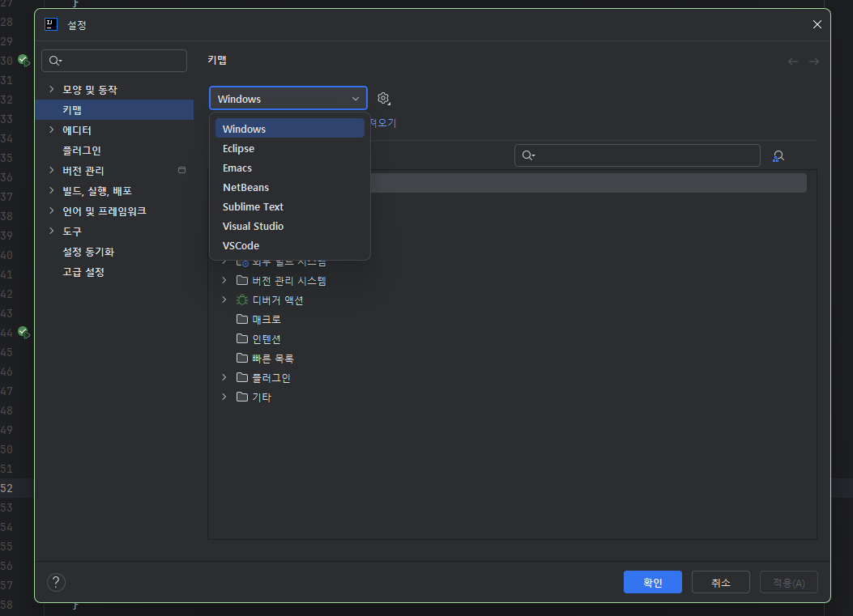Click run gutter icon on line 30
Image resolution: width=853 pixels, height=616 pixels.
coord(23,61)
